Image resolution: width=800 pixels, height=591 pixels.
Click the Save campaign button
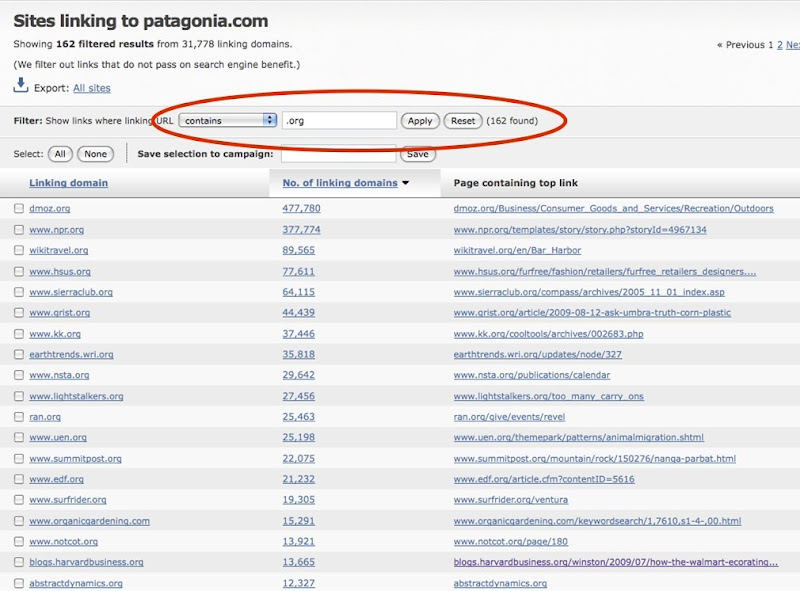(x=418, y=154)
